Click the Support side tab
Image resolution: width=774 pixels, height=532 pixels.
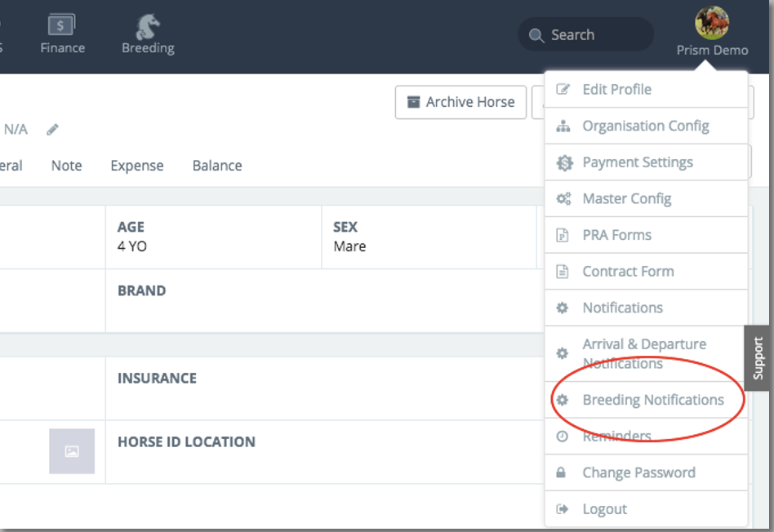click(x=758, y=357)
